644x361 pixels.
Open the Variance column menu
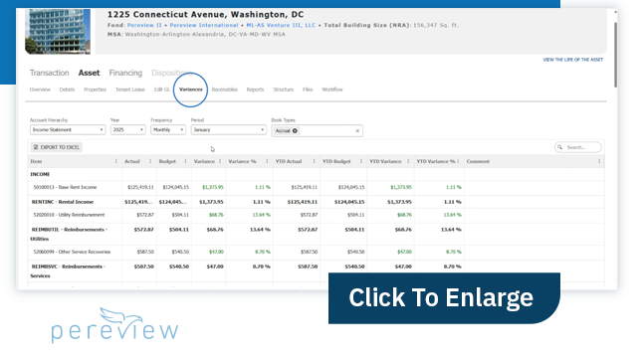click(x=220, y=161)
